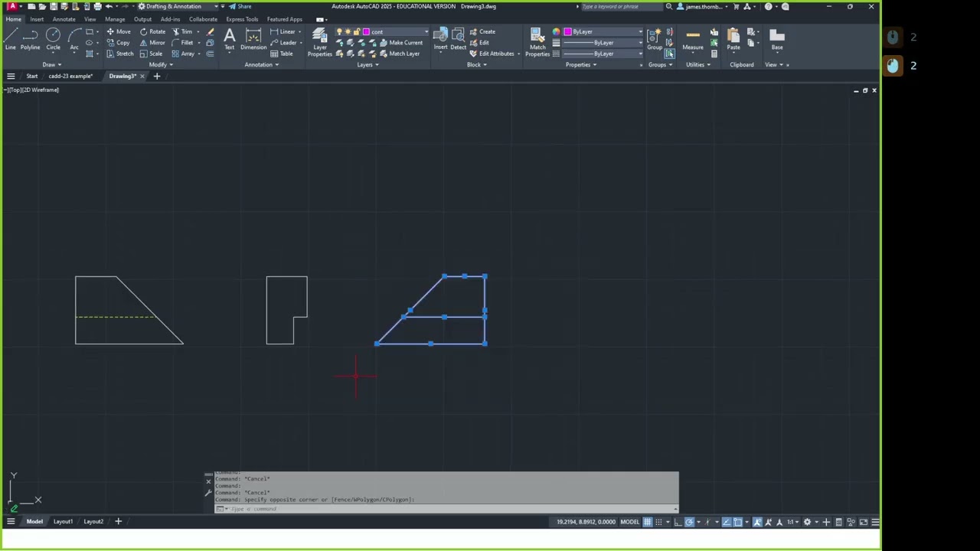980x551 pixels.
Task: Select the Dimension tool
Action: 253,39
